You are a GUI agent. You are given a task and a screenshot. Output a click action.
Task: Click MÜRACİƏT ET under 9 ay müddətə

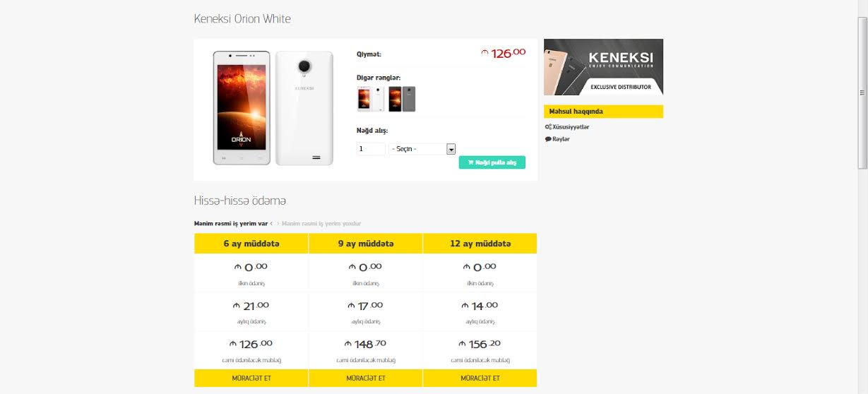click(x=366, y=378)
